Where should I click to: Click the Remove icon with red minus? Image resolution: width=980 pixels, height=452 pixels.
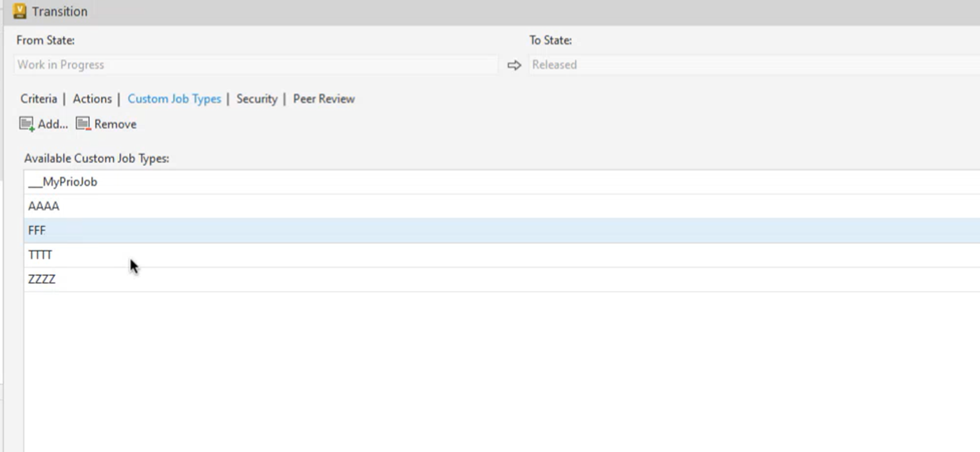click(x=83, y=124)
